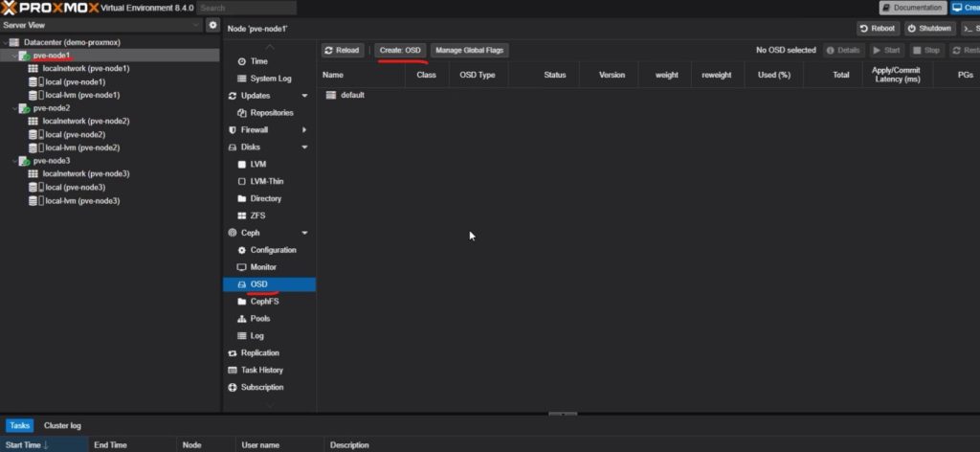Image resolution: width=980 pixels, height=452 pixels.
Task: Select local (pve-node3) tree row
Action: [110, 188]
